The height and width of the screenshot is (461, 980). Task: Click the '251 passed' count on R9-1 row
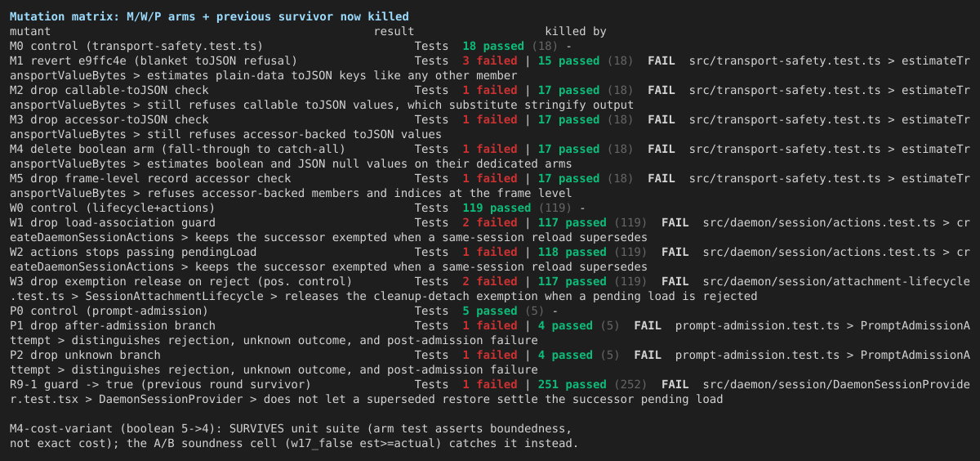pyautogui.click(x=565, y=384)
